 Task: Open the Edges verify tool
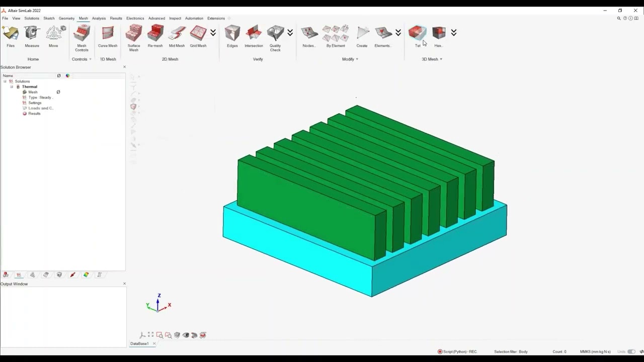pos(232,37)
